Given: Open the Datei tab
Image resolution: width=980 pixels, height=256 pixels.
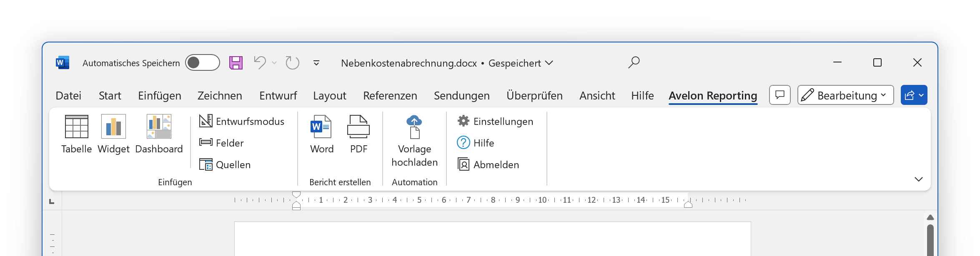Looking at the screenshot, I should pyautogui.click(x=68, y=96).
